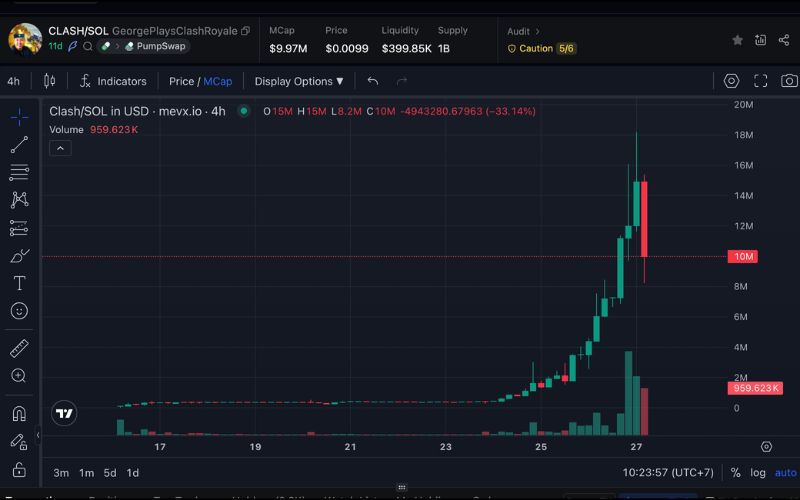Activate the ruler measure tool
The image size is (800, 500).
(19, 348)
